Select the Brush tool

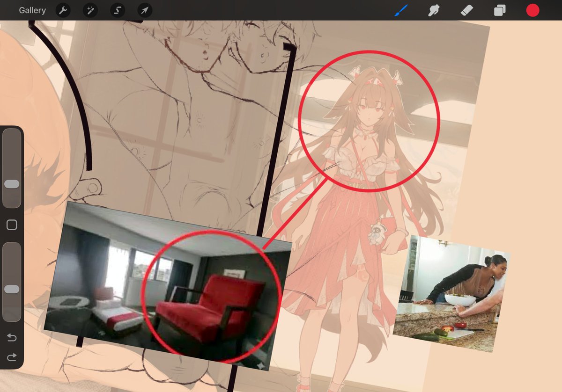[x=401, y=10]
